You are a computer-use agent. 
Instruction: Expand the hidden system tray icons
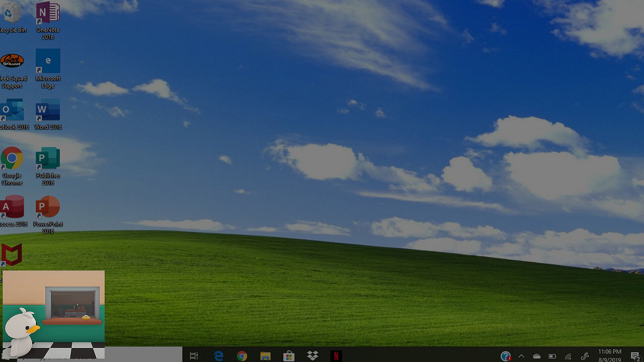point(521,356)
